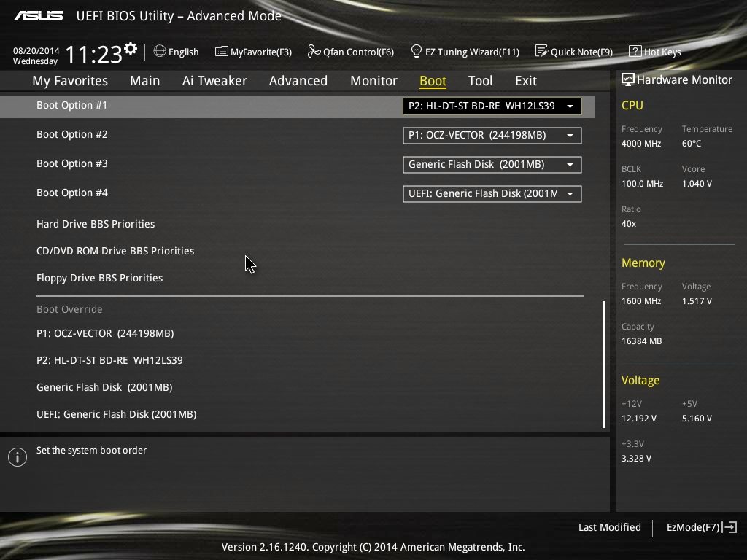Switch to the Monitor tab

pyautogui.click(x=373, y=81)
